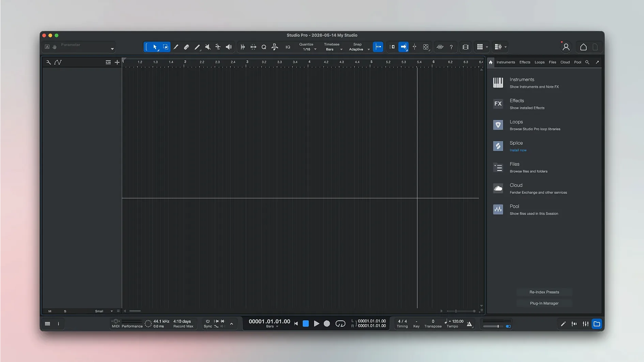Toggle Snap to grid button
This screenshot has width=644, height=362.
pos(378,47)
